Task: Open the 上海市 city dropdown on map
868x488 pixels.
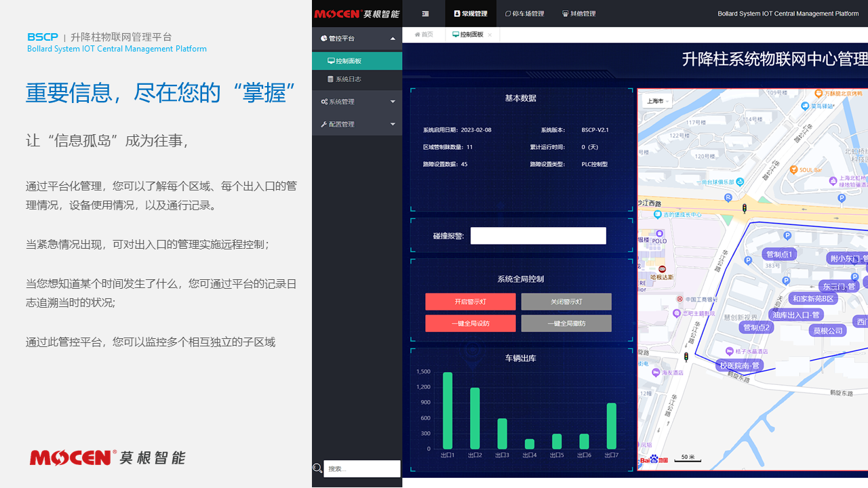Action: click(657, 101)
